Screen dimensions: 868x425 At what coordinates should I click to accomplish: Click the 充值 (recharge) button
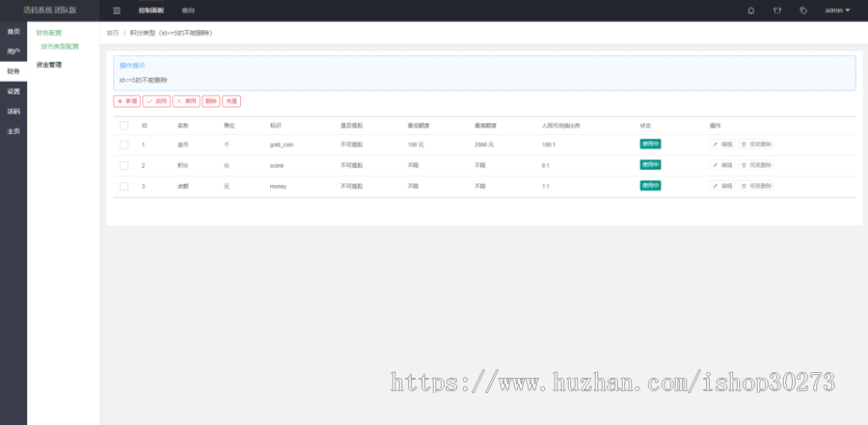coord(231,101)
